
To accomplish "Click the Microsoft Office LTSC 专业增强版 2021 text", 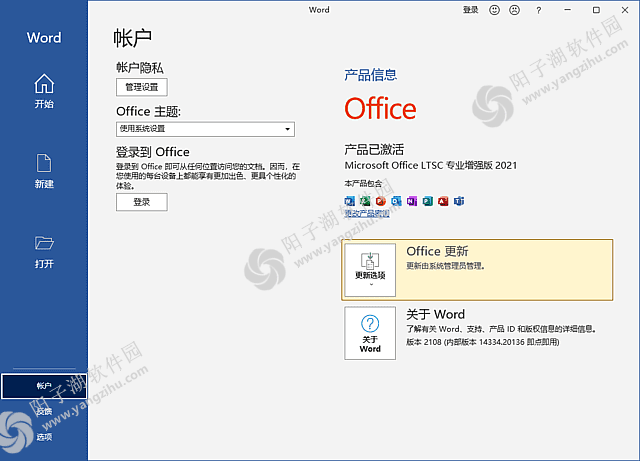I will click(x=431, y=165).
